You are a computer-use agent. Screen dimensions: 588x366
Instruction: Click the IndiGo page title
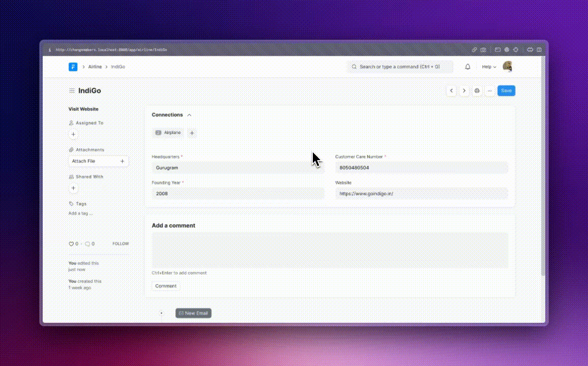point(90,90)
